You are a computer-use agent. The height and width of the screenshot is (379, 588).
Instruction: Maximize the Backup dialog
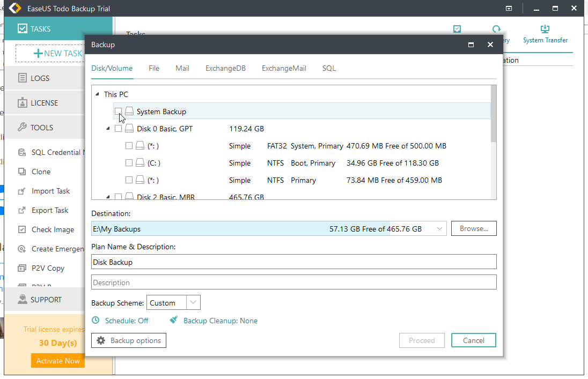tap(471, 44)
